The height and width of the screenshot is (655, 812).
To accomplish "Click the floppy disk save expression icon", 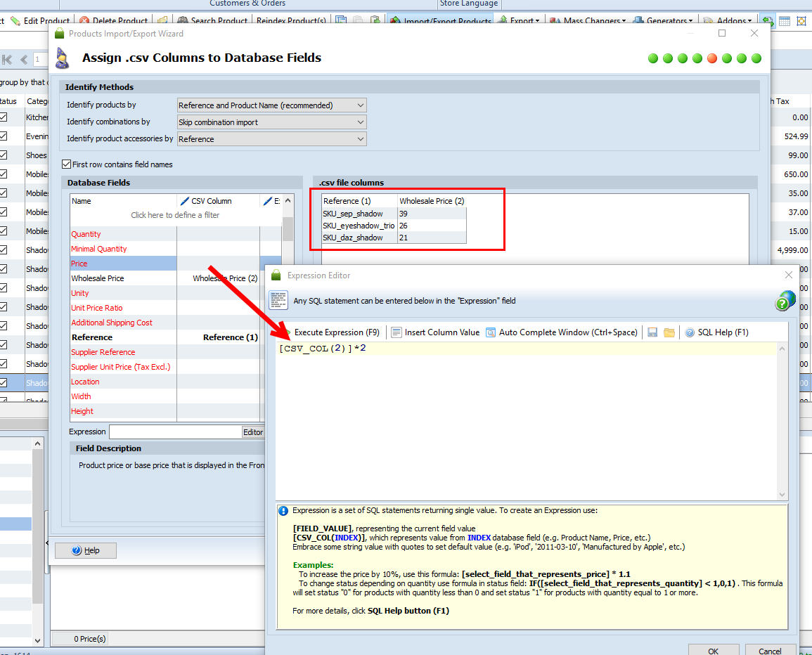I will click(x=652, y=332).
